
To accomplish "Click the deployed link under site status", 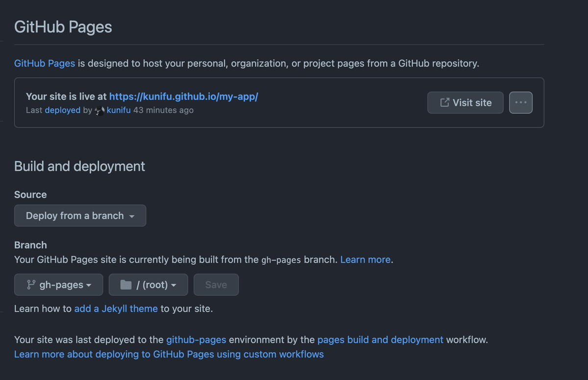I will 63,110.
